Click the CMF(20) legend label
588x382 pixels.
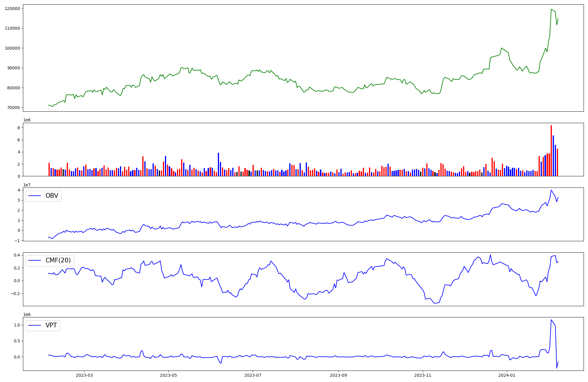(58, 260)
